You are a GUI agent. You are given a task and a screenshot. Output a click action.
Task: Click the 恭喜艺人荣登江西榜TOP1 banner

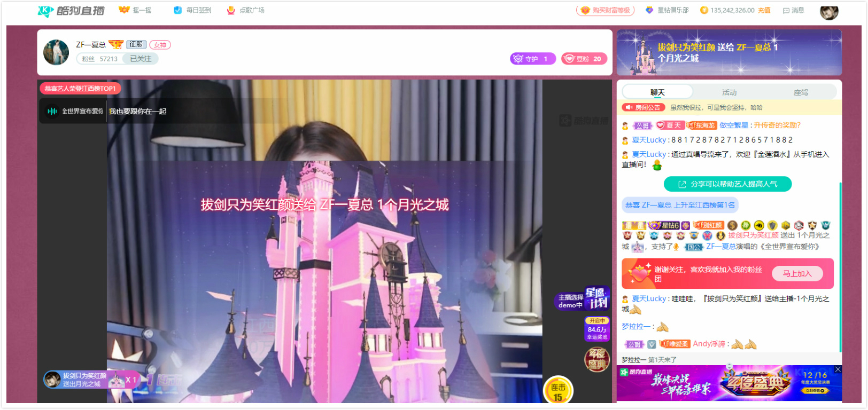coord(80,89)
